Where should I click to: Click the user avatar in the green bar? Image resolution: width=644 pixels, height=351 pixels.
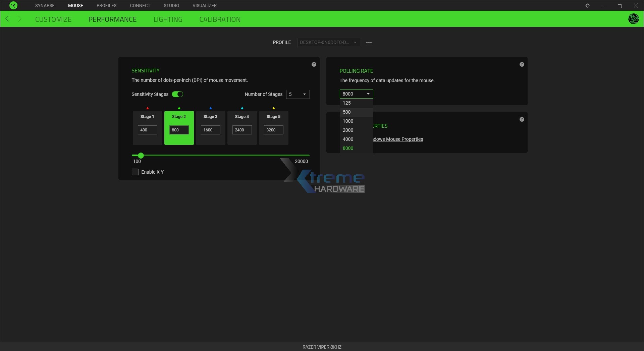coord(634,19)
